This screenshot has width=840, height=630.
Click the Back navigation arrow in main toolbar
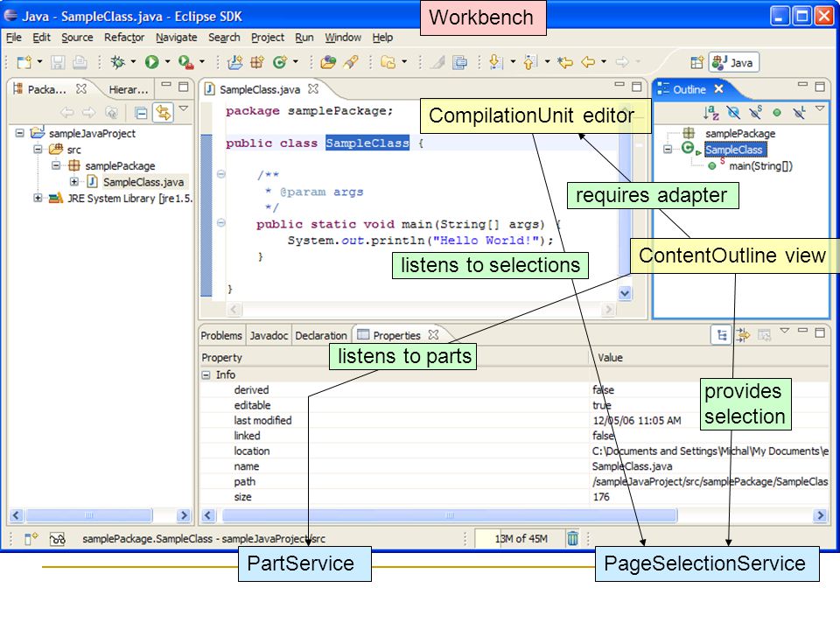[x=588, y=62]
